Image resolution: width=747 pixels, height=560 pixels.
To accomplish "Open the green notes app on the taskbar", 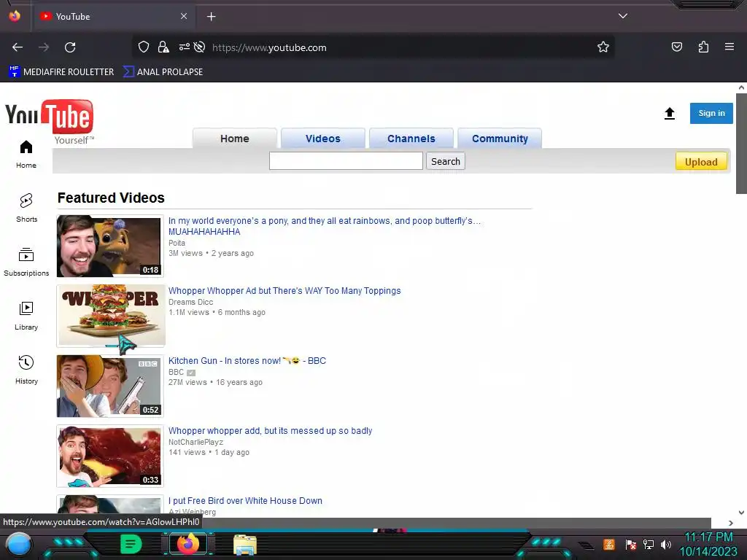I will pyautogui.click(x=131, y=544).
